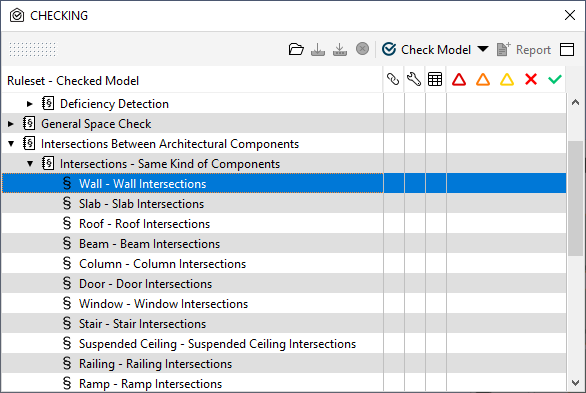This screenshot has width=586, height=393.
Task: Click the General Space Check ruleset icon
Action: (29, 123)
